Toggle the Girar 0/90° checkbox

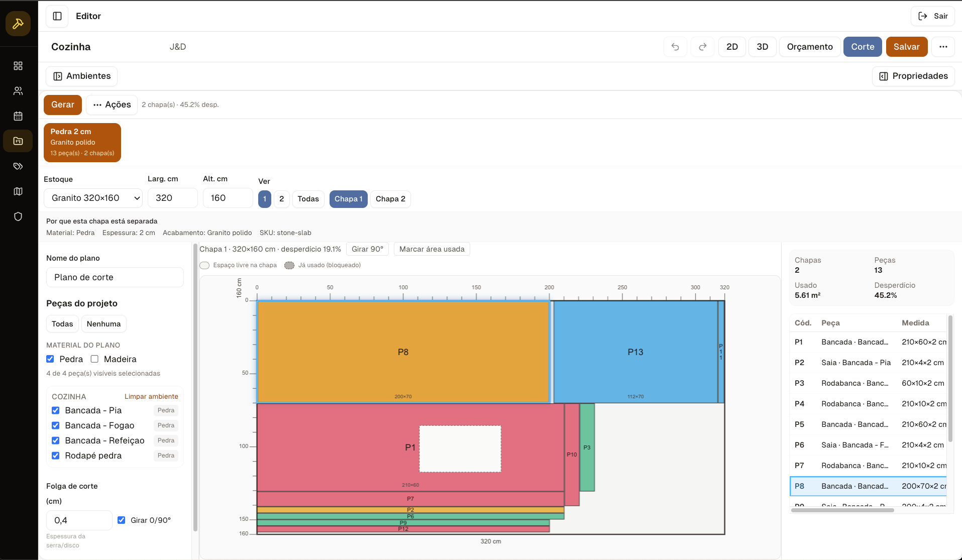coord(121,520)
